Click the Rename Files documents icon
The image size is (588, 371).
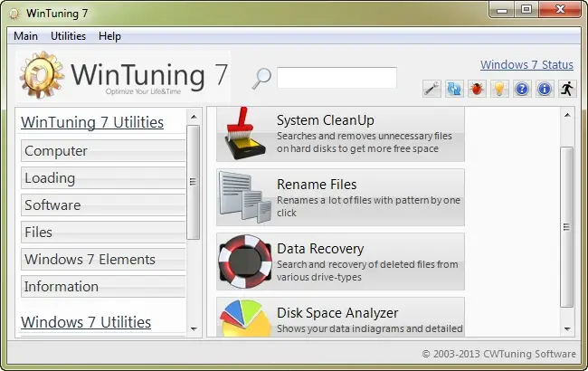245,197
